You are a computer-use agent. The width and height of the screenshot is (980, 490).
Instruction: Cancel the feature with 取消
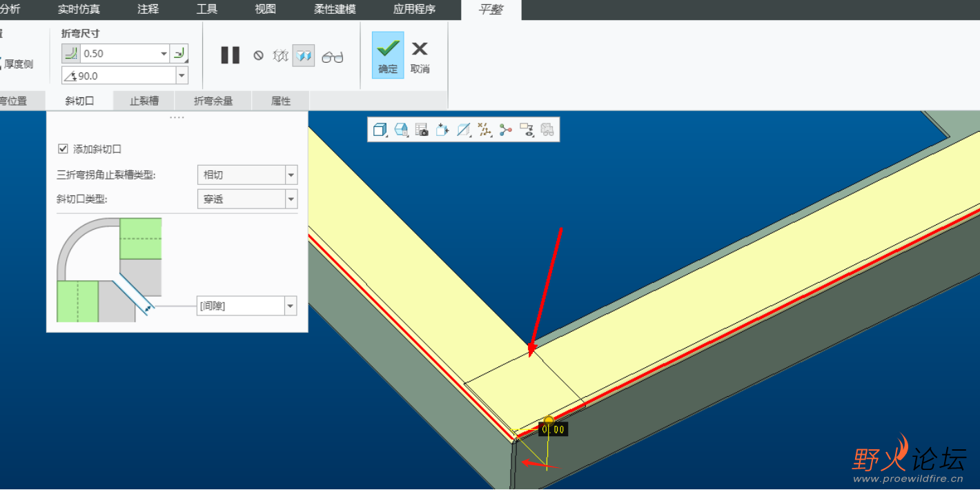(420, 55)
